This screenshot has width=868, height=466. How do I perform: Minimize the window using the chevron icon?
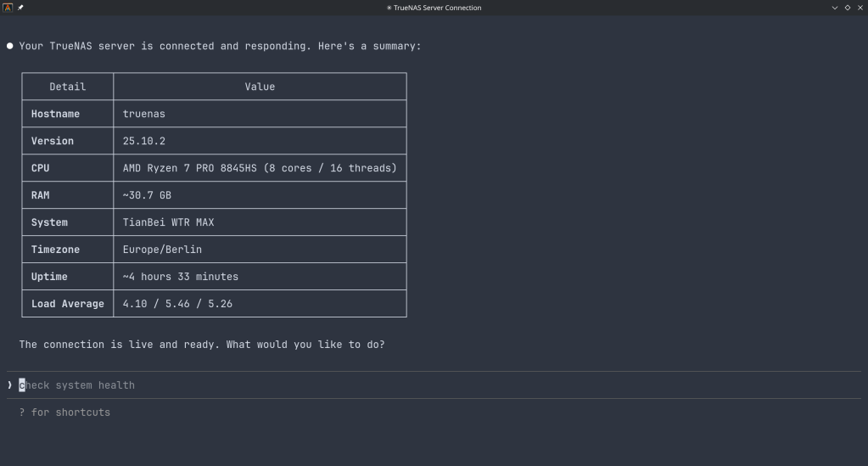click(x=835, y=8)
